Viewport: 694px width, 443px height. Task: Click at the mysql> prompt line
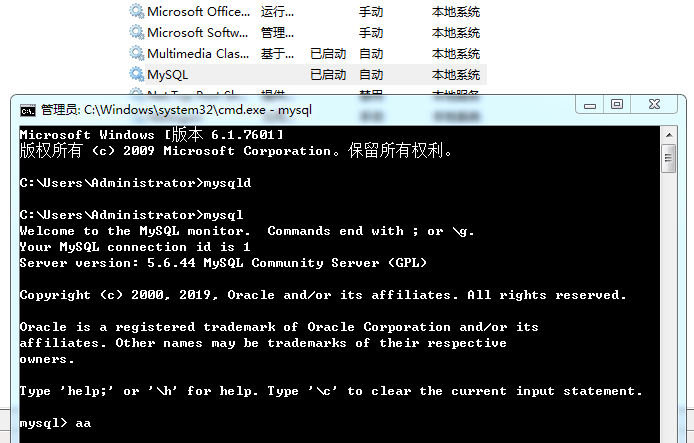(x=55, y=423)
